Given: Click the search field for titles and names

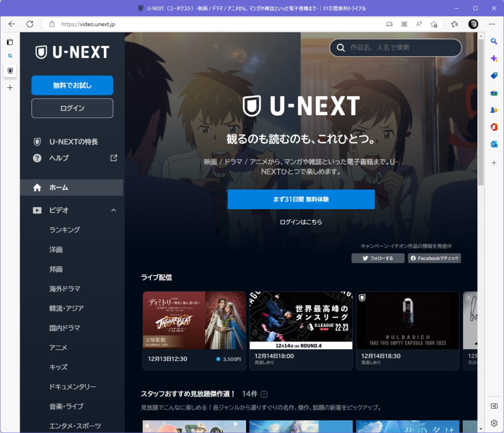Looking at the screenshot, I should click(395, 48).
